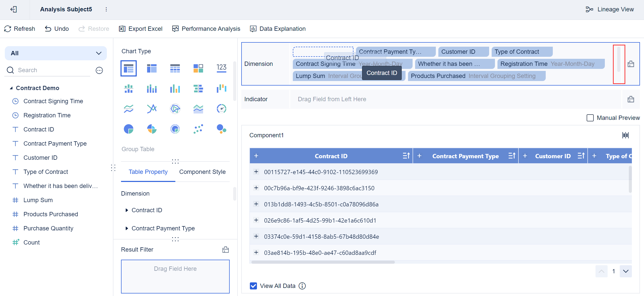644x296 pixels.
Task: Switch to the Component Style tab
Action: [202, 172]
